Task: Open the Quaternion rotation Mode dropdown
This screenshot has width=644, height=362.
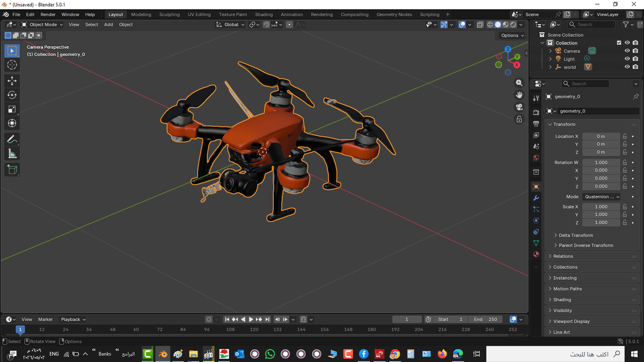Action: pos(602,197)
